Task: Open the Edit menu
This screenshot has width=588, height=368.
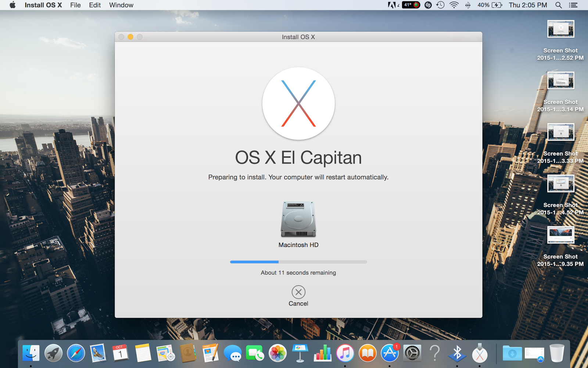Action: click(95, 5)
